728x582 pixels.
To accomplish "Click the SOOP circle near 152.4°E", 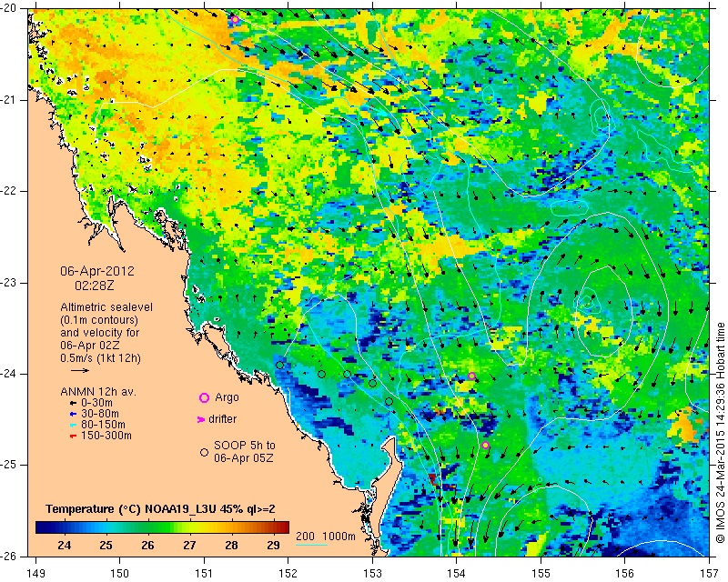I will [322, 374].
